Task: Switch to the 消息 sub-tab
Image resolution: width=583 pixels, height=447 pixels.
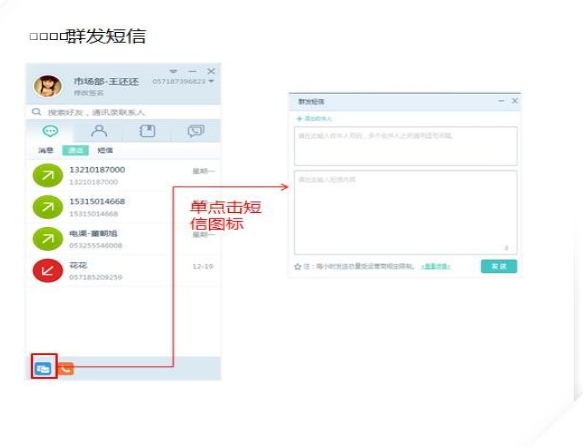Action: (x=46, y=150)
